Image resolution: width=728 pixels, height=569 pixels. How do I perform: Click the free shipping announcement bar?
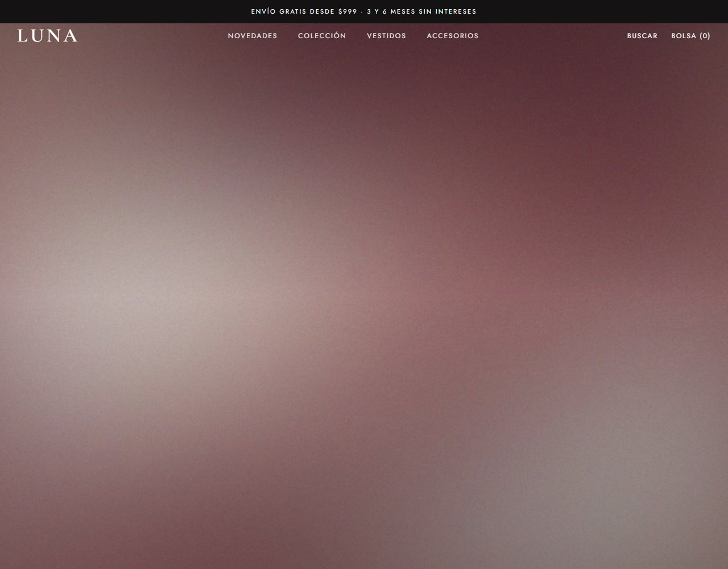(364, 11)
